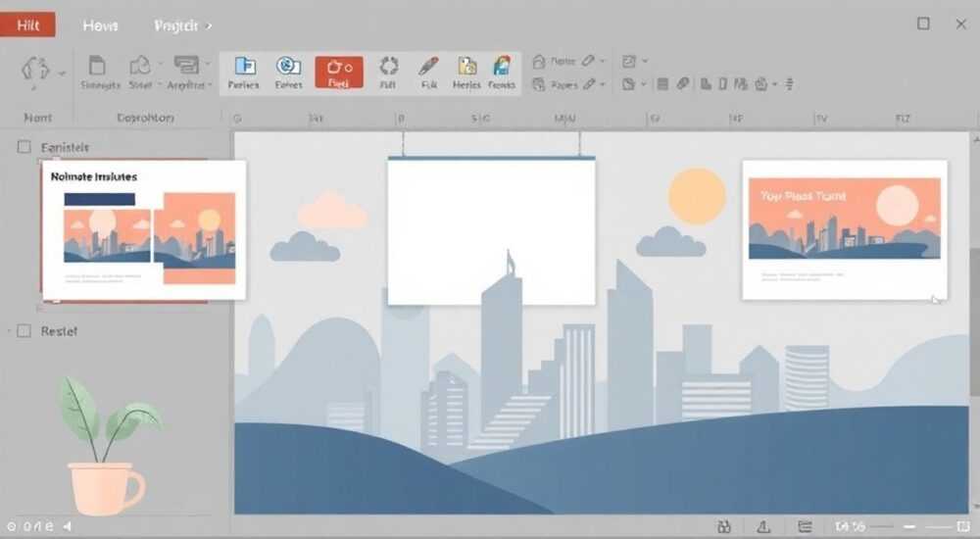The image size is (980, 539).
Task: Expand the chevron beside the Pragtelt tab
Action: click(209, 26)
